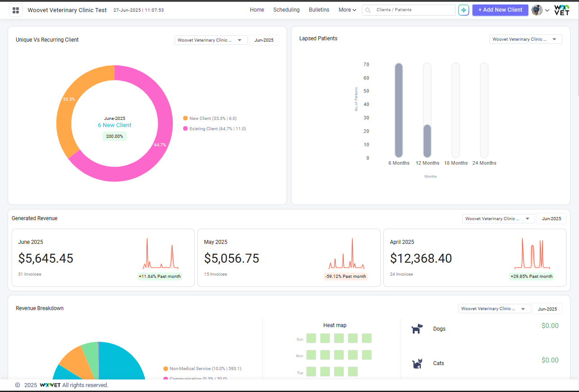Open the profile chevron beside the avatar
The height and width of the screenshot is (392, 579).
tap(547, 10)
